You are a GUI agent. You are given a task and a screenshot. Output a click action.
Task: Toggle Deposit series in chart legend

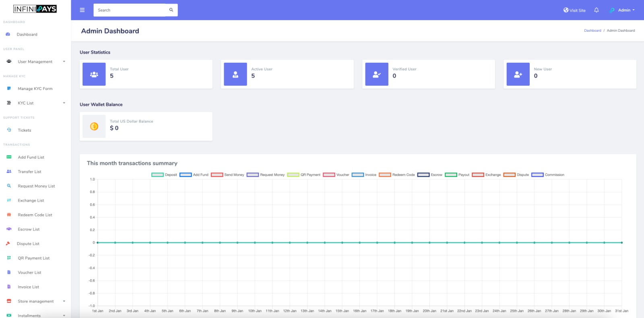(157, 175)
